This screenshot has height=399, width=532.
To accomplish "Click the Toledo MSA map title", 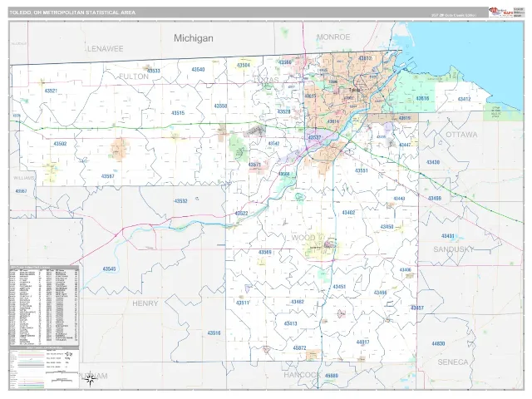I will pos(72,12).
